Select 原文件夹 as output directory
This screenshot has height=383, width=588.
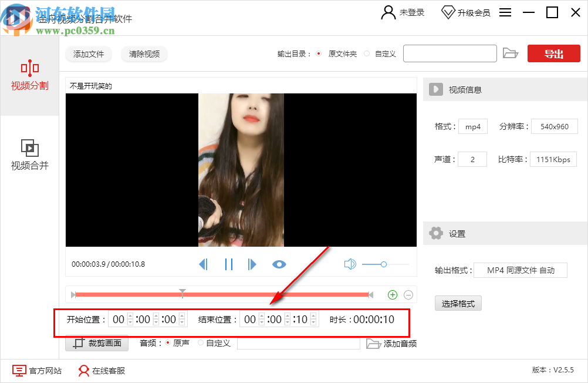click(x=317, y=53)
